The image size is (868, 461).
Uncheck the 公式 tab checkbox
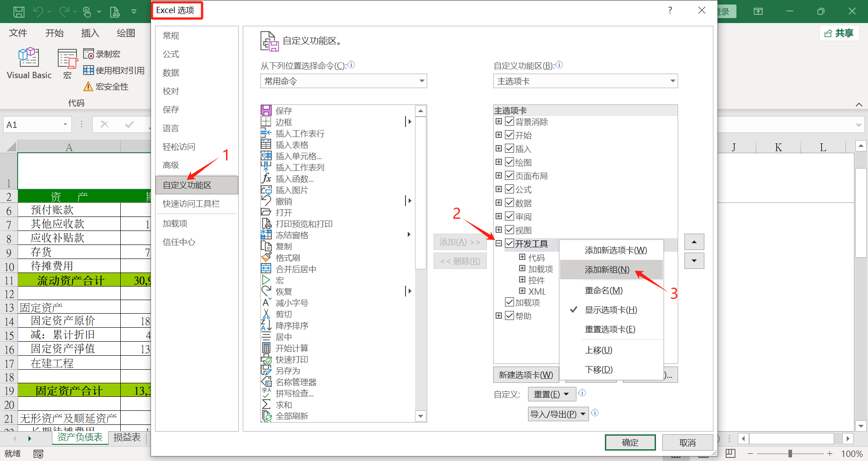click(x=509, y=189)
